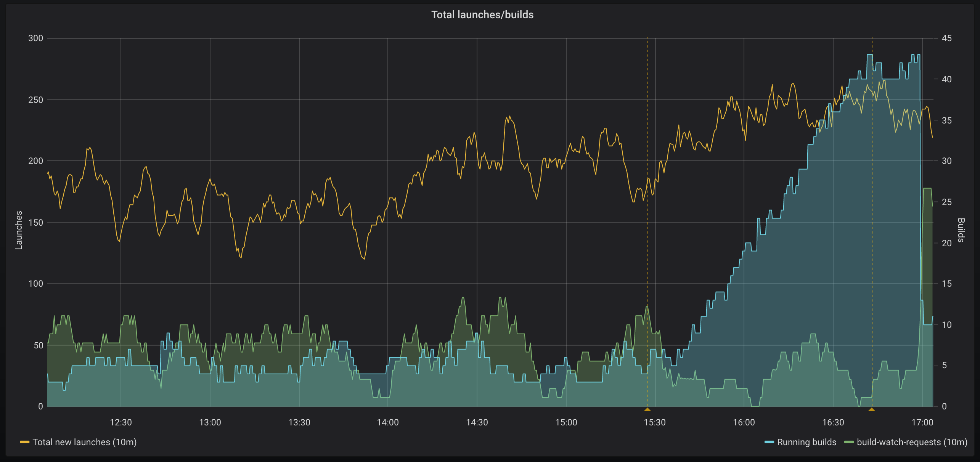Toggle the Total new launches (10m) series
The width and height of the screenshot is (980, 462).
[84, 442]
